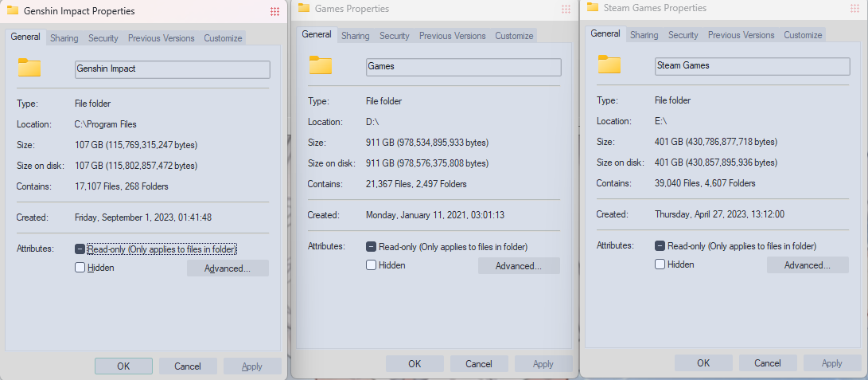Click the large folder icon beside Steam Games name

[609, 65]
